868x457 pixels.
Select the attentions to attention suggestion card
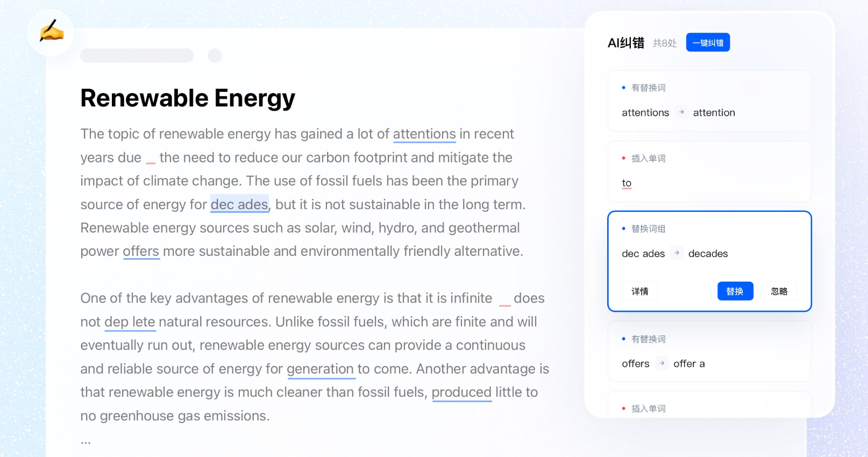point(709,101)
